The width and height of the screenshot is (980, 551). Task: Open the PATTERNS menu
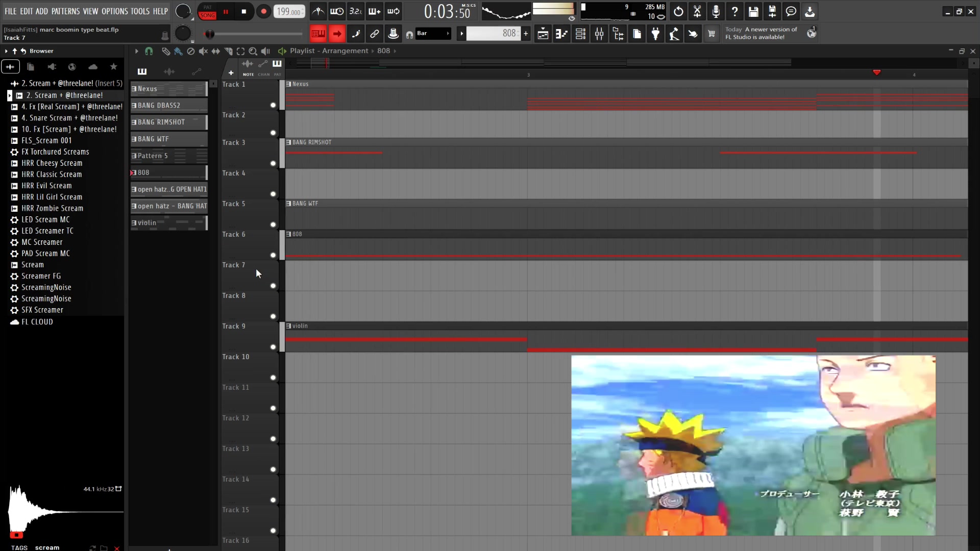pyautogui.click(x=65, y=11)
